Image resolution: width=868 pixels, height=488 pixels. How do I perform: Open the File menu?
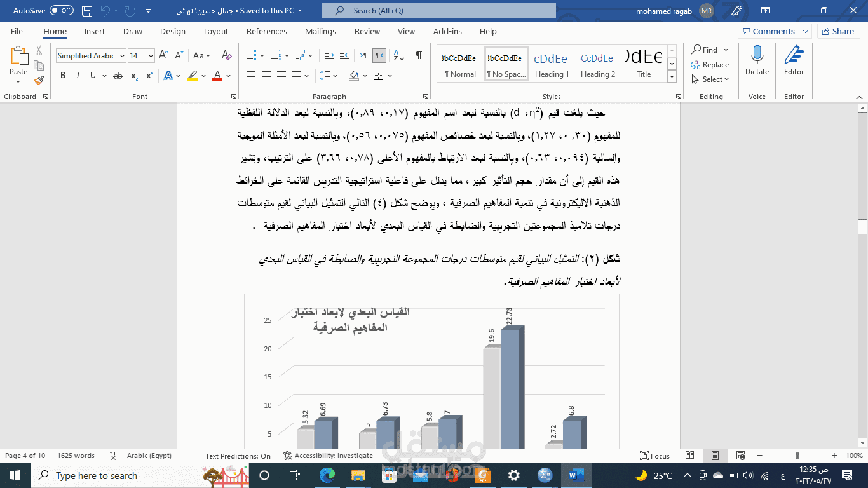tap(17, 31)
